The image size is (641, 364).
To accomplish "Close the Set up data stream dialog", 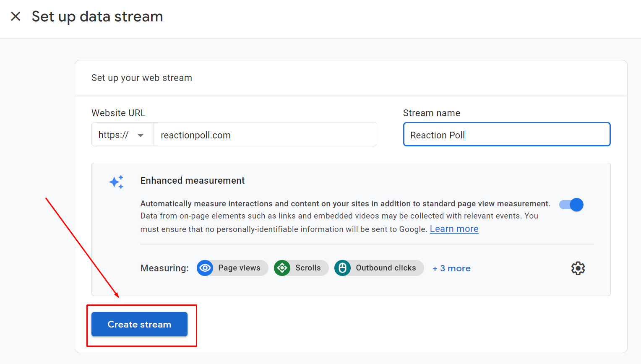I will point(16,16).
